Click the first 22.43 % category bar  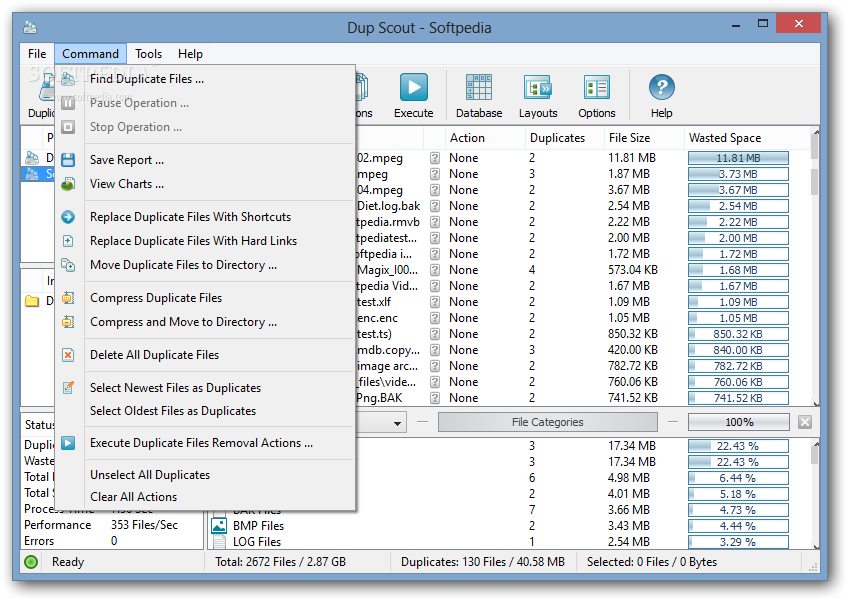pyautogui.click(x=738, y=446)
